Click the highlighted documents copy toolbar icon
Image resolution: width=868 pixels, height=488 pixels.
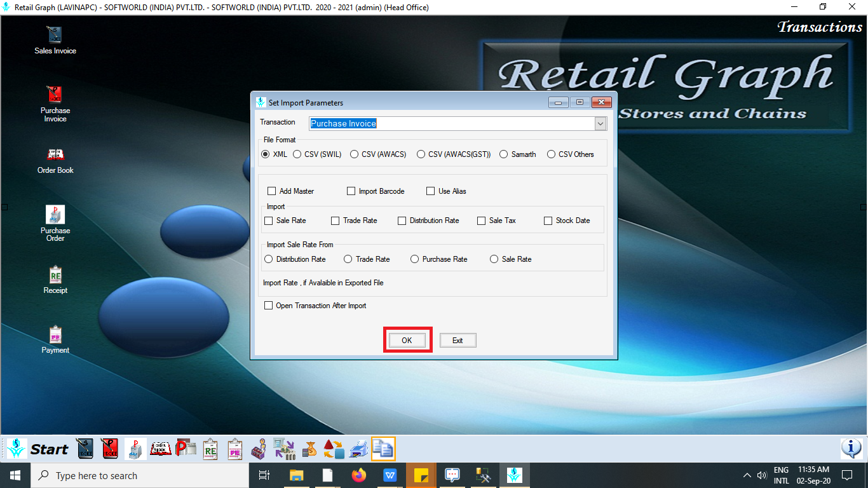[383, 449]
